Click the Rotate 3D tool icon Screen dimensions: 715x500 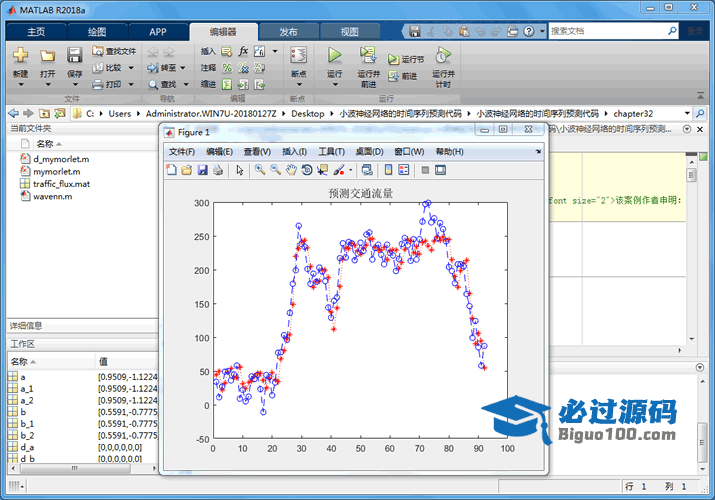coord(307,170)
